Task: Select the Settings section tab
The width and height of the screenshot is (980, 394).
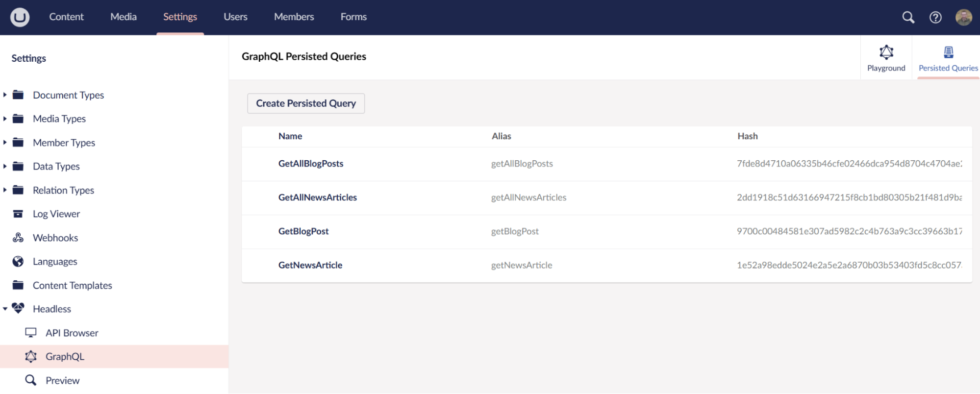Action: (x=180, y=17)
